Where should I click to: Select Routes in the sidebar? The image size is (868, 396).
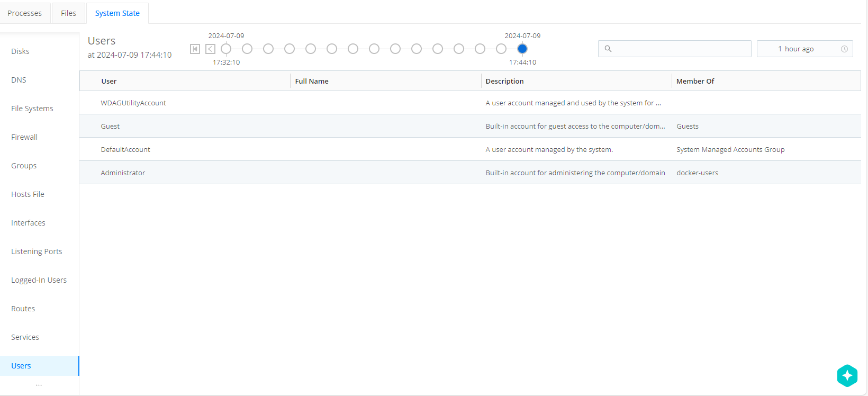coord(23,309)
